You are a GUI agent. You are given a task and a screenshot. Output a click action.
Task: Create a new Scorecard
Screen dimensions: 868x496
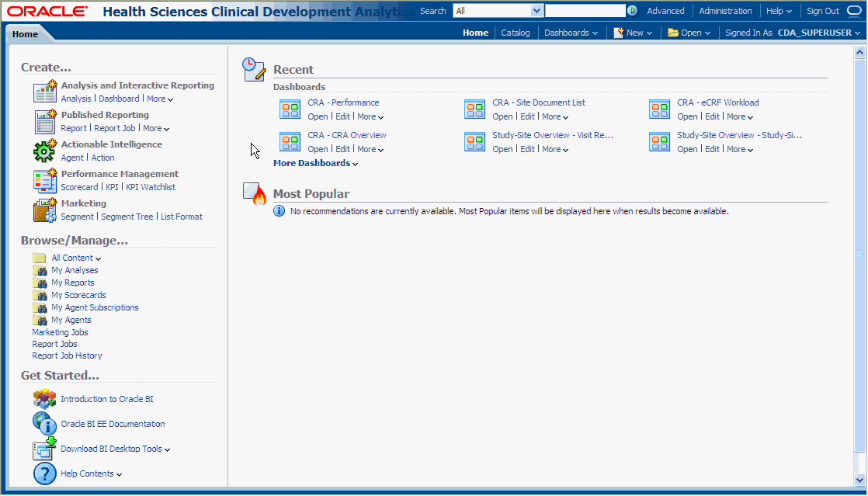tap(79, 187)
